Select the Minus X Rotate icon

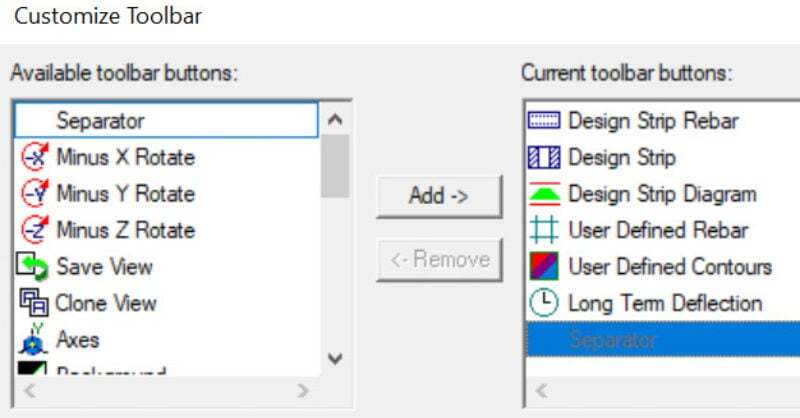pos(36,157)
